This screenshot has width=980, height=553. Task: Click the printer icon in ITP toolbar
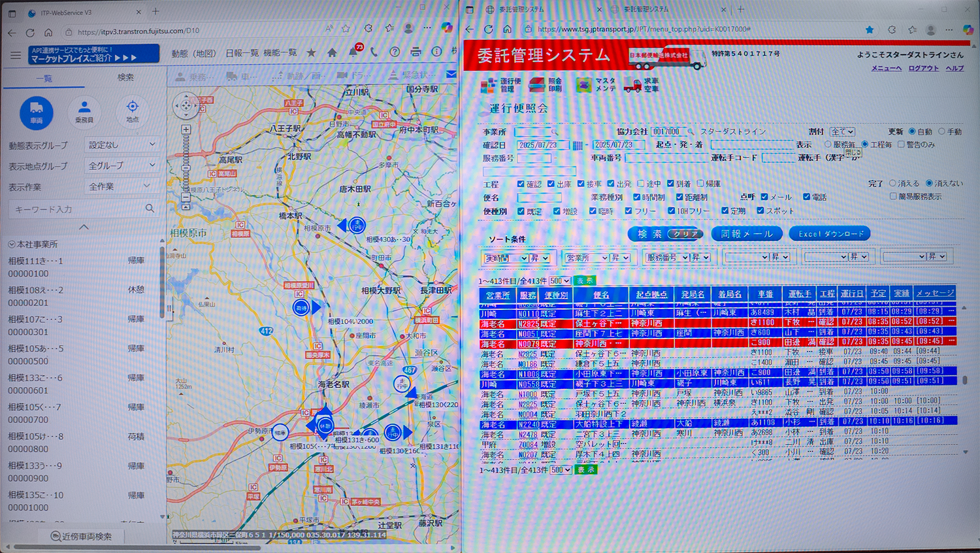[x=416, y=52]
